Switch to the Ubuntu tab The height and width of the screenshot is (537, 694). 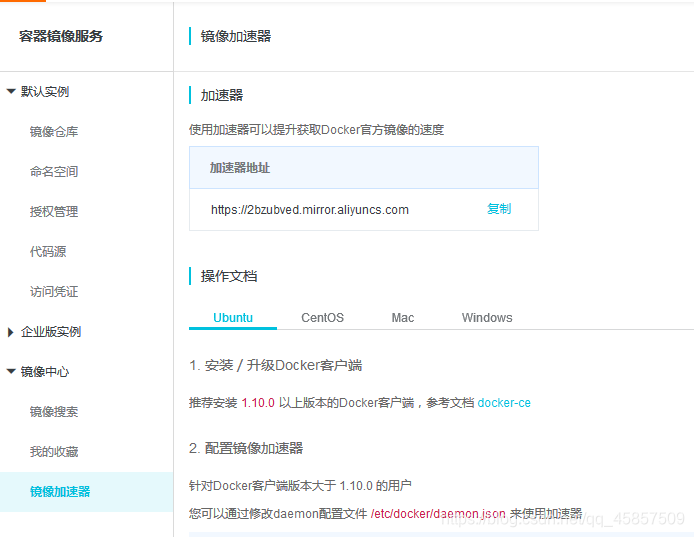click(233, 317)
